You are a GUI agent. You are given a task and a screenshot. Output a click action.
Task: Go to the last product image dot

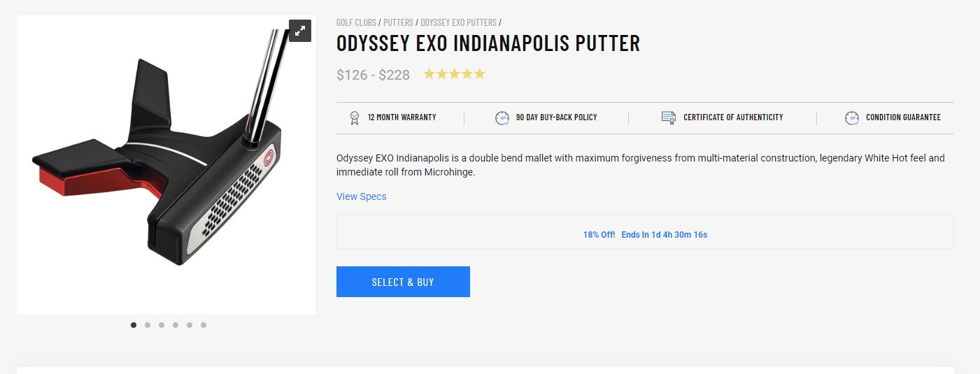point(204,324)
